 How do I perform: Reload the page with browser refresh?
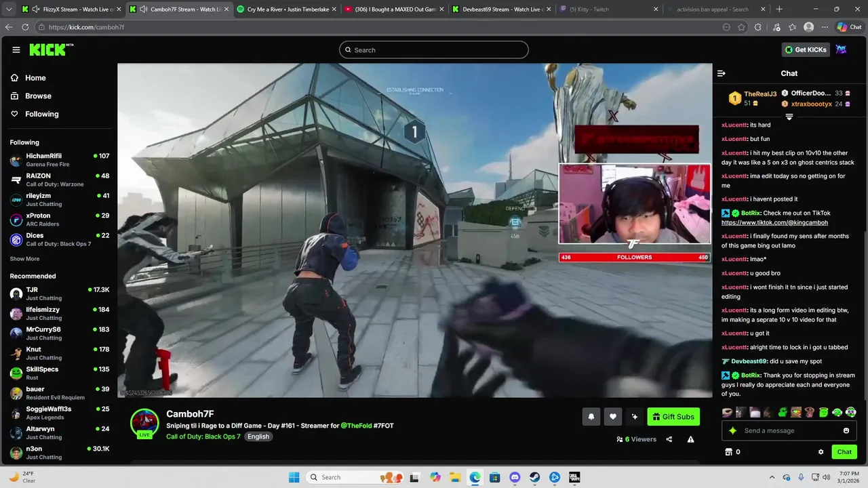coord(25,27)
